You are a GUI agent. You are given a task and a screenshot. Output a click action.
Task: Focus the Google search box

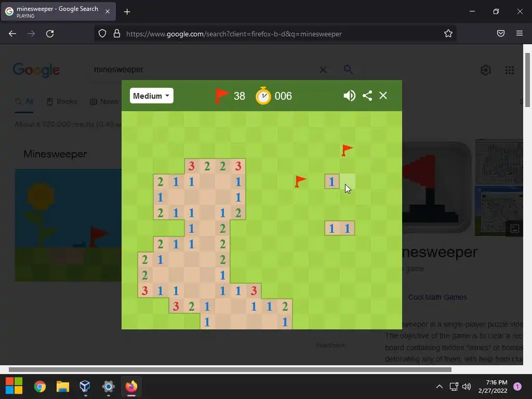(x=204, y=70)
